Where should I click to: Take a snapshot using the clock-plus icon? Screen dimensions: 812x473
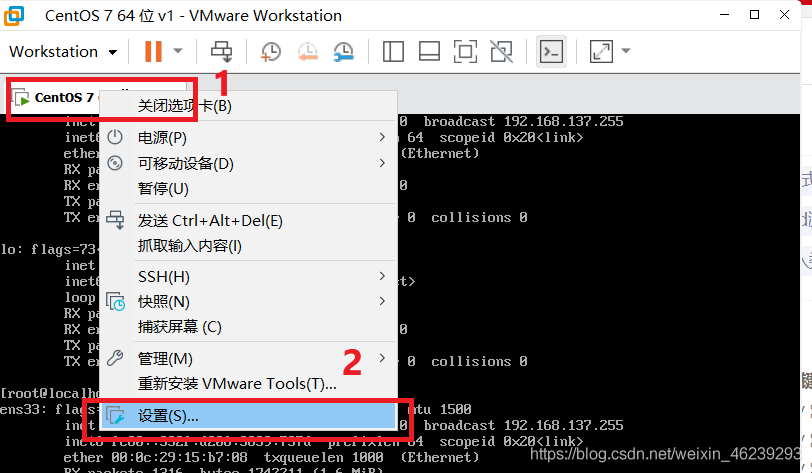point(270,51)
